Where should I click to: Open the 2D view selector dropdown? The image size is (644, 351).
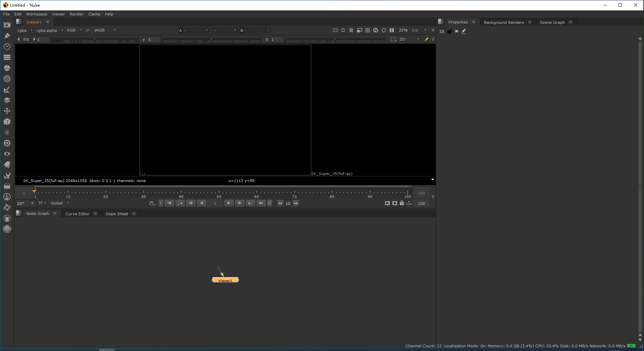coord(409,39)
